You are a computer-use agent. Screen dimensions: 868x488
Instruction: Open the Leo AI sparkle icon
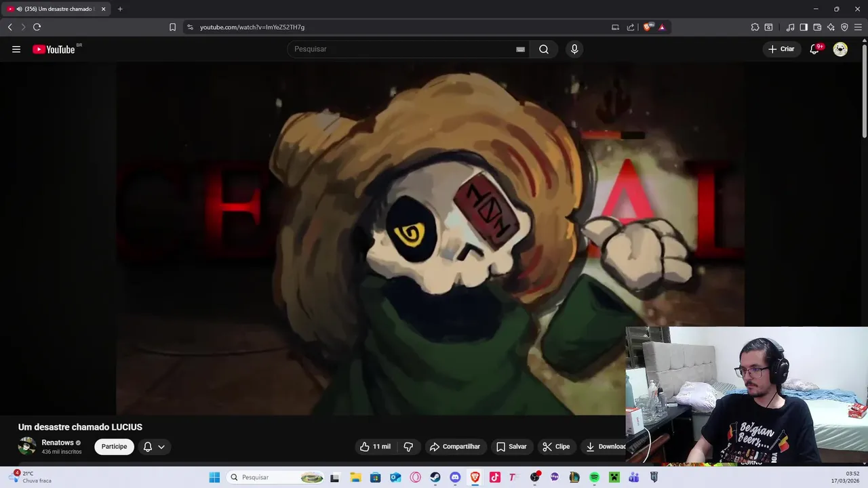(831, 27)
